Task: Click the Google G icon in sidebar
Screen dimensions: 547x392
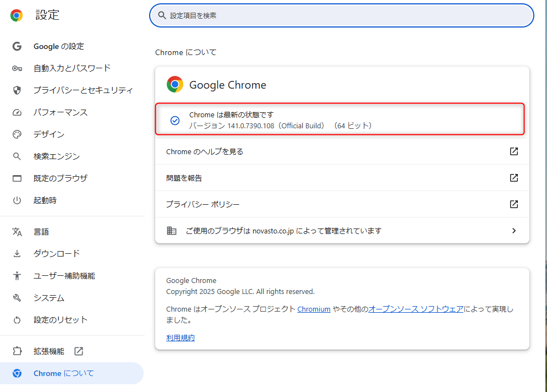Action: (17, 46)
